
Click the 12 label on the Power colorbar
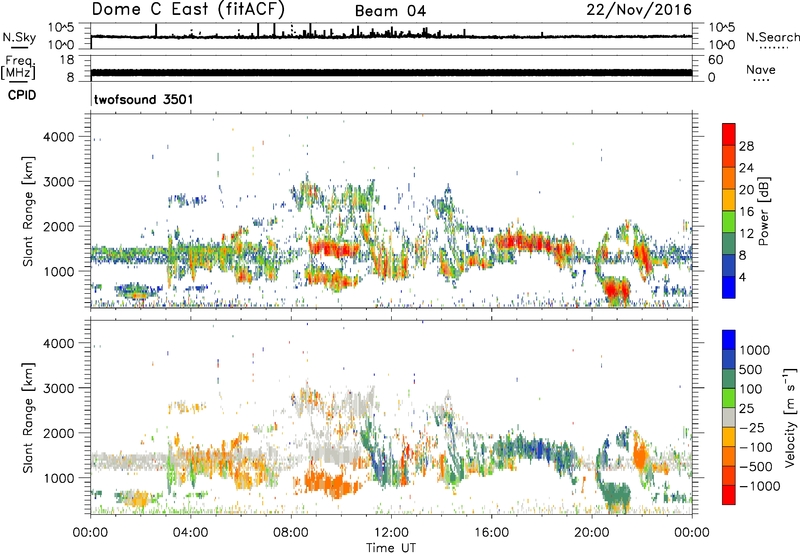[746, 234]
